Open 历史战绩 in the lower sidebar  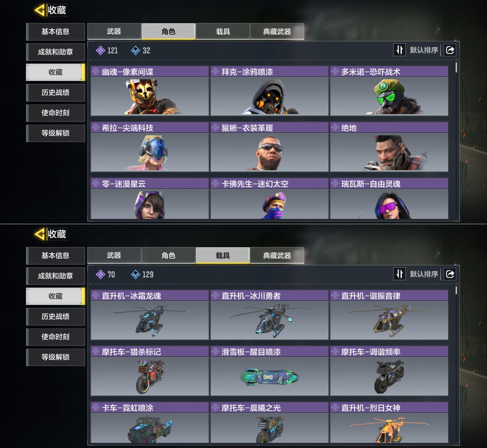(x=56, y=316)
